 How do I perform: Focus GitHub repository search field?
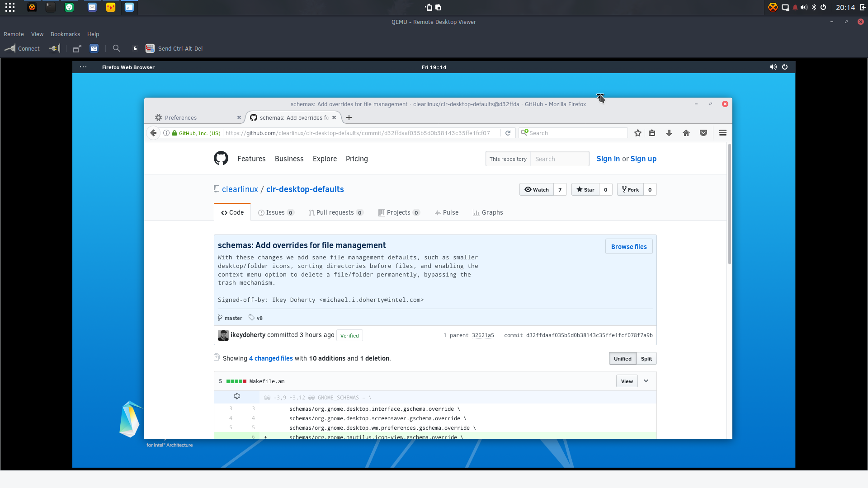[560, 159]
